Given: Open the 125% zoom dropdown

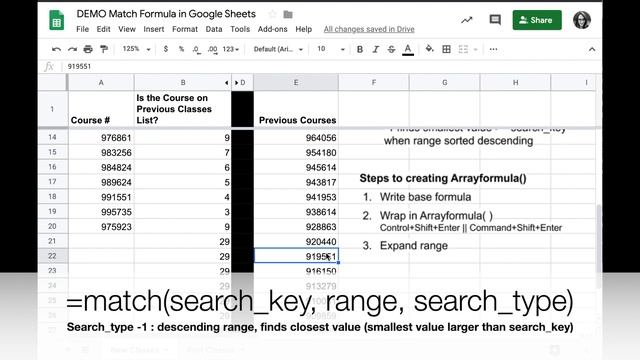Looking at the screenshot, I should pos(136,49).
